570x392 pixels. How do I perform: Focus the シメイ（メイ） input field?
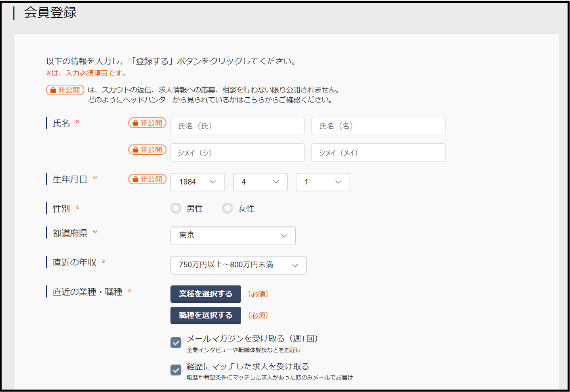click(x=379, y=153)
